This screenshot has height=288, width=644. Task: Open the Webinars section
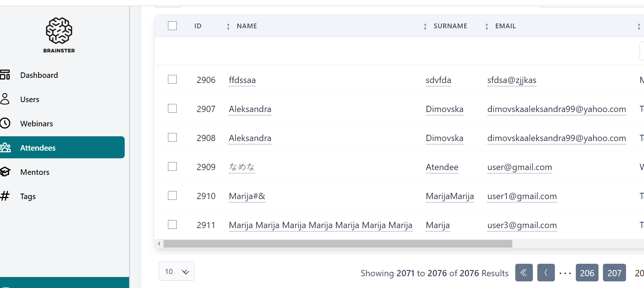pos(36,123)
